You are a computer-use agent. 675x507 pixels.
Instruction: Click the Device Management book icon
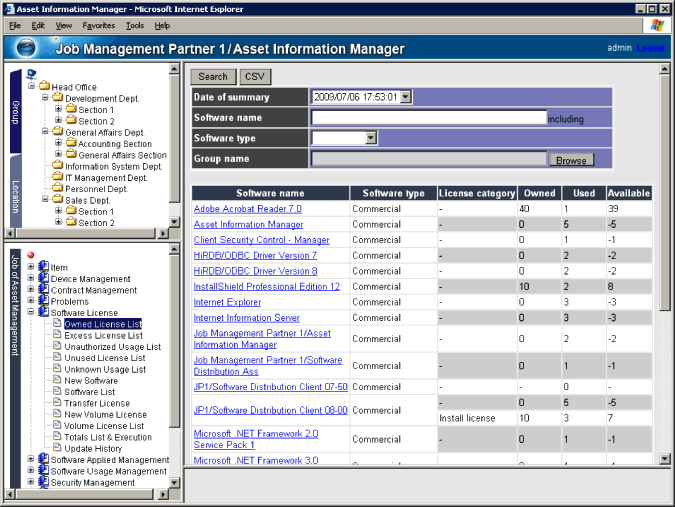pos(43,279)
